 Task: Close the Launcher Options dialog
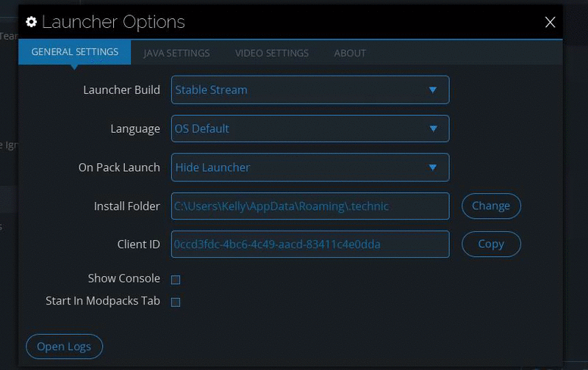click(550, 22)
